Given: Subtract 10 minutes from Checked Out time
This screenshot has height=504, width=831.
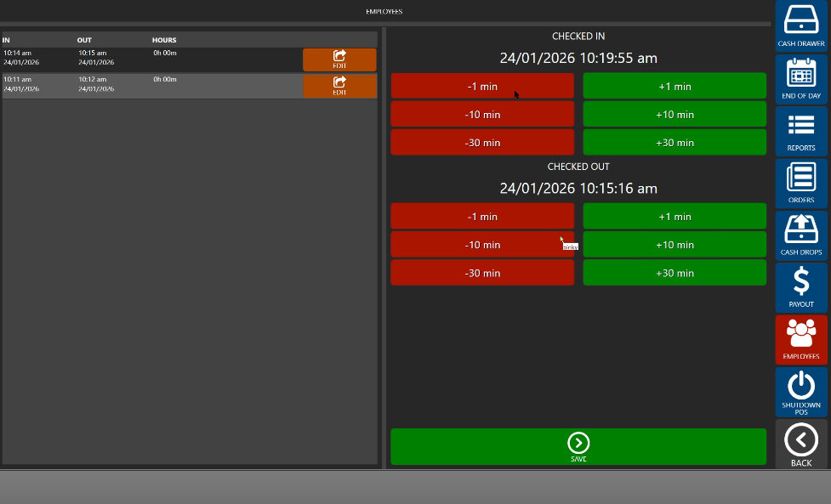Looking at the screenshot, I should click(482, 245).
